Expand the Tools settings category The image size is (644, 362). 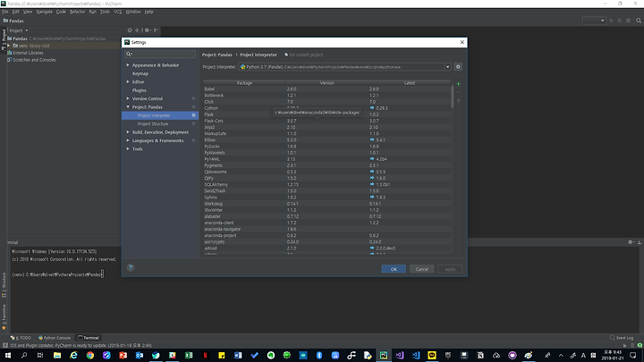coord(128,149)
